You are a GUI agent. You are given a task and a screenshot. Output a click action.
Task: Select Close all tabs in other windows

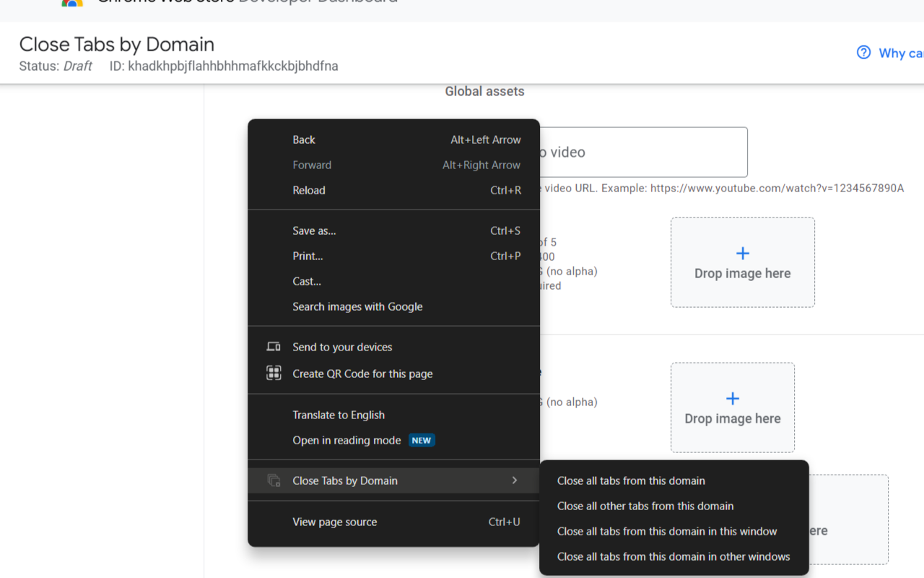pos(674,556)
